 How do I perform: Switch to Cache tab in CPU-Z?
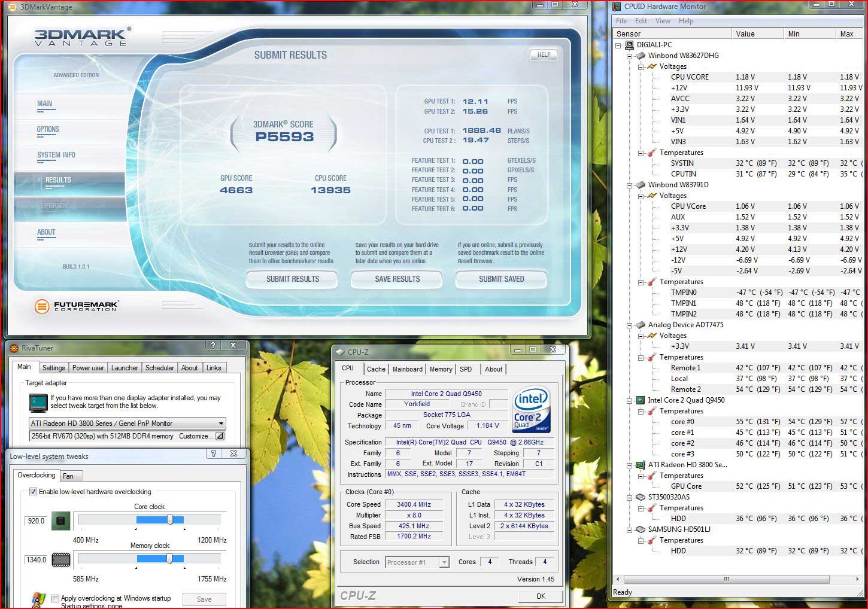point(376,369)
